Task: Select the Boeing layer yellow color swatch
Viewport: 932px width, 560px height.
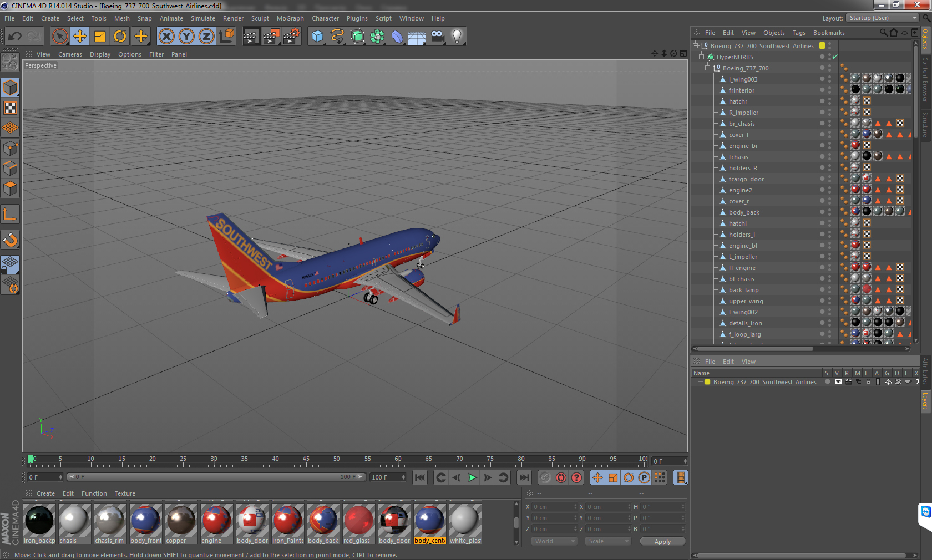Action: [x=707, y=382]
